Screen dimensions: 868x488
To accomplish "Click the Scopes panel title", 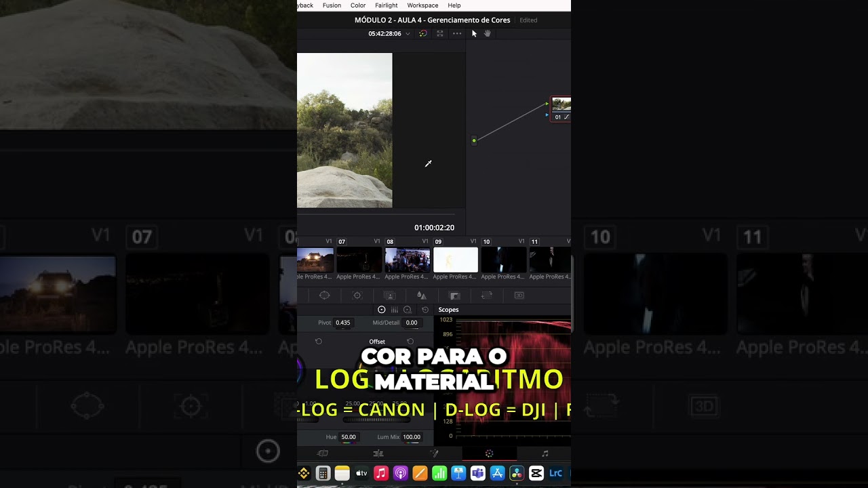I will 448,310.
